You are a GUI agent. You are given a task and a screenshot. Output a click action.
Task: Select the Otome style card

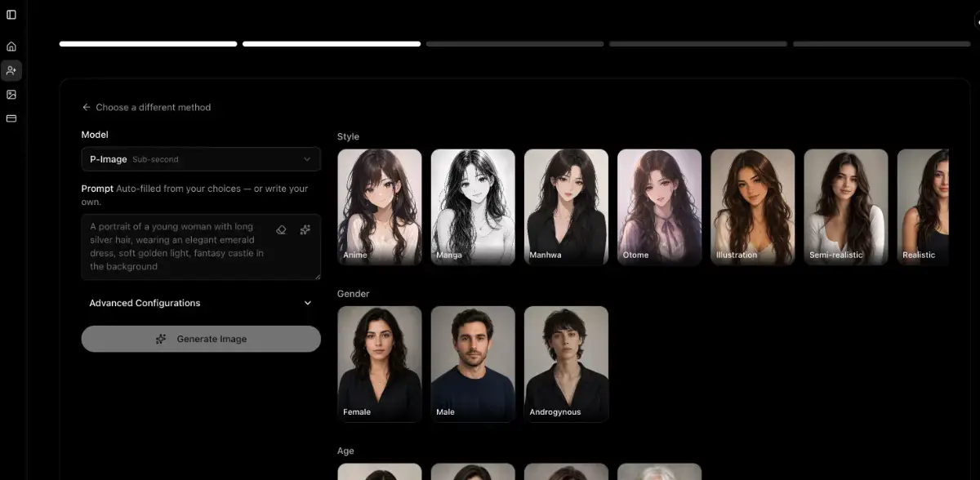point(659,207)
